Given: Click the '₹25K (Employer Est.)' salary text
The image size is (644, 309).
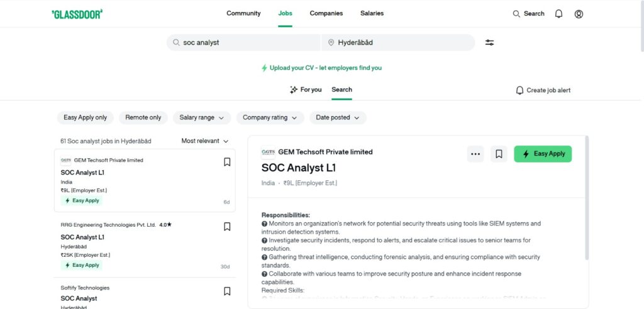Looking at the screenshot, I should [x=85, y=255].
